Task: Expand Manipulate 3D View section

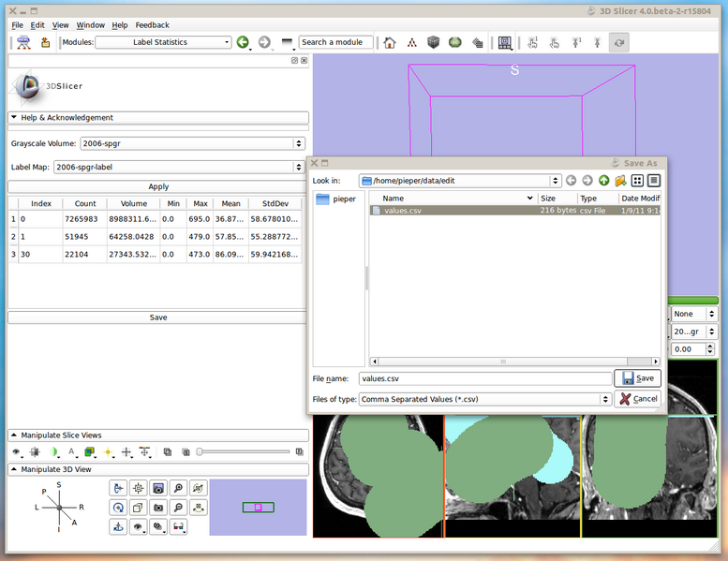Action: tap(158, 469)
